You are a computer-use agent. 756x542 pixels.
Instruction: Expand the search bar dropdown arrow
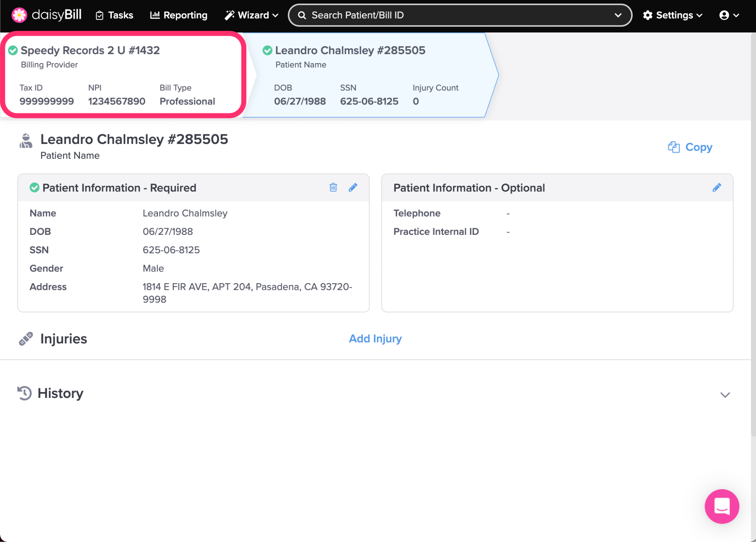click(x=618, y=15)
